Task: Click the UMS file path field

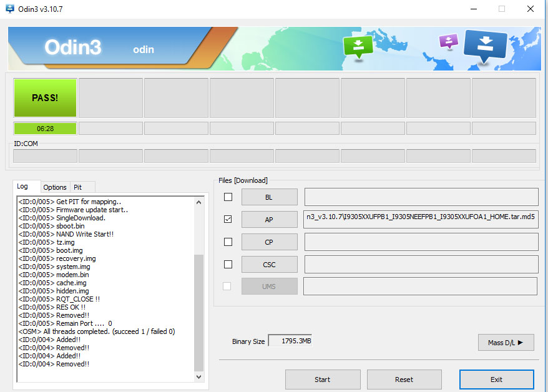Action: (x=421, y=286)
